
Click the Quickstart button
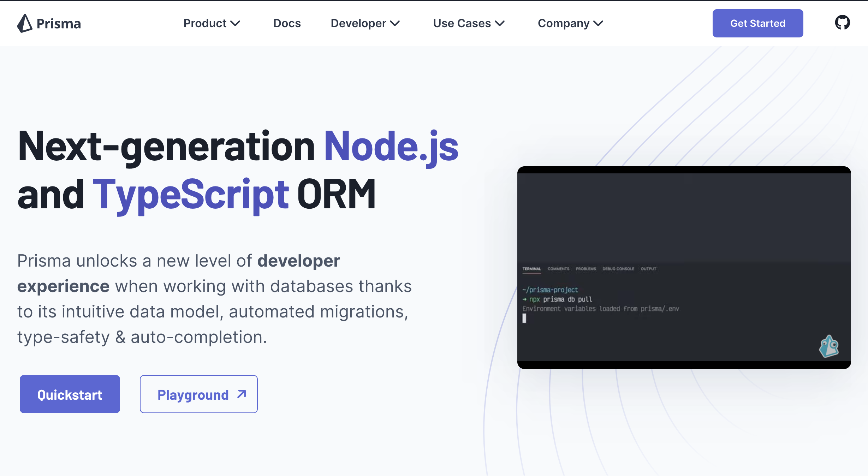coord(69,394)
